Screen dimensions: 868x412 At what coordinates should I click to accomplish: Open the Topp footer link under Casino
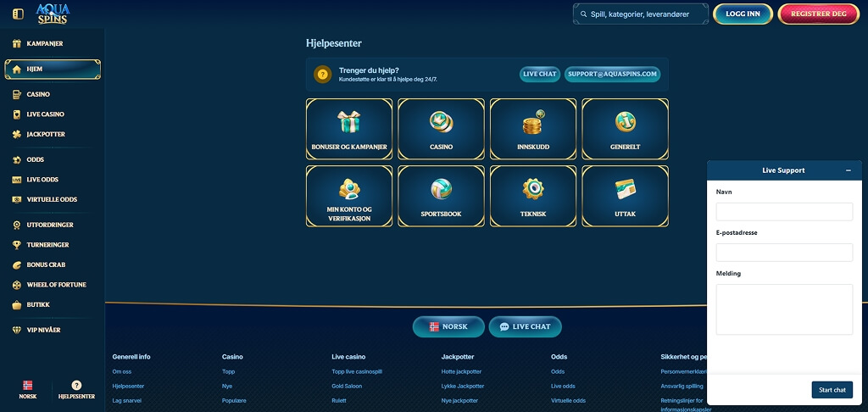229,371
